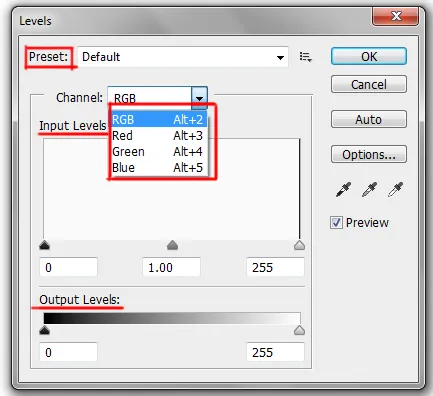
Task: Select the gray point eyedropper
Action: click(369, 190)
